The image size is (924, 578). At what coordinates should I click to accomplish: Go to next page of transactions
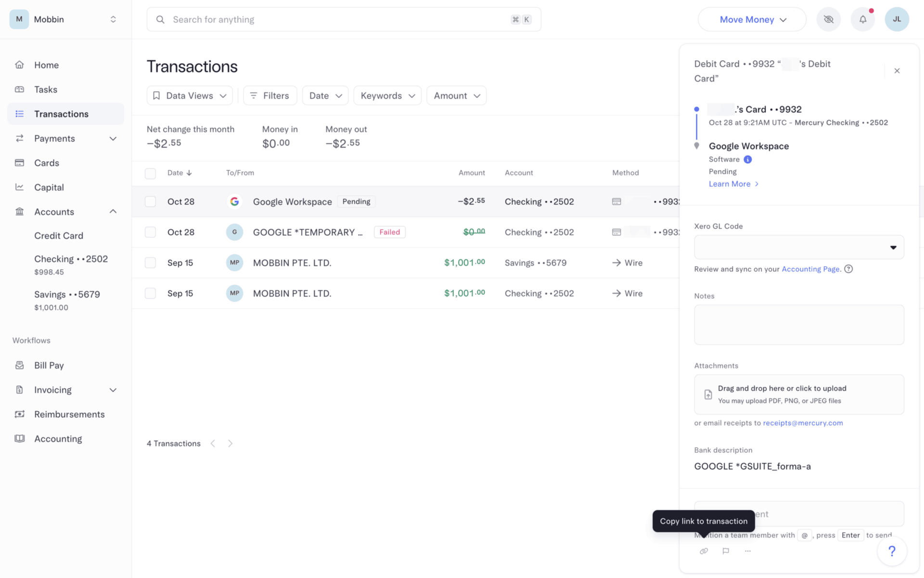coord(230,444)
